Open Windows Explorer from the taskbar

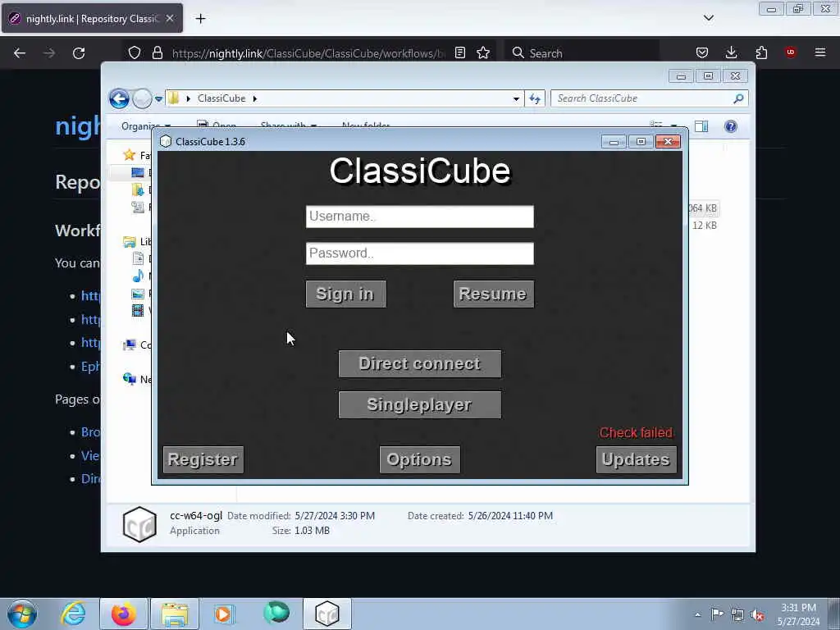[175, 614]
